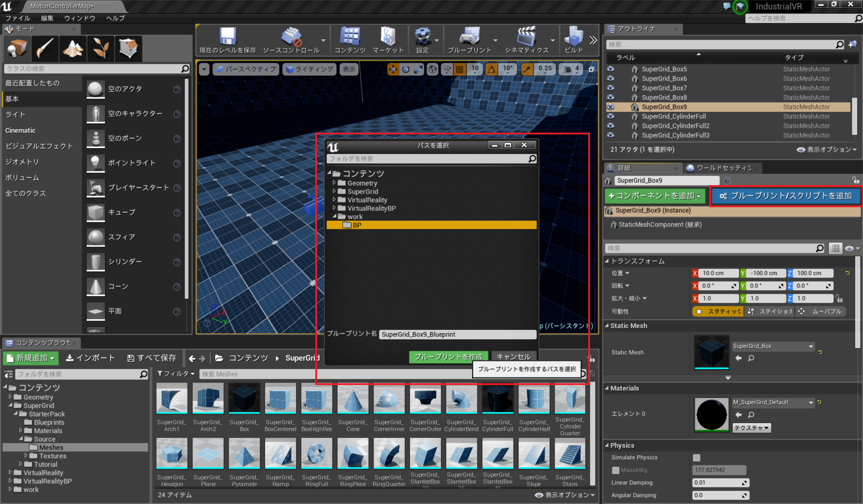863x504 pixels.
Task: Switch to ワールドセッティング tab
Action: click(x=723, y=168)
